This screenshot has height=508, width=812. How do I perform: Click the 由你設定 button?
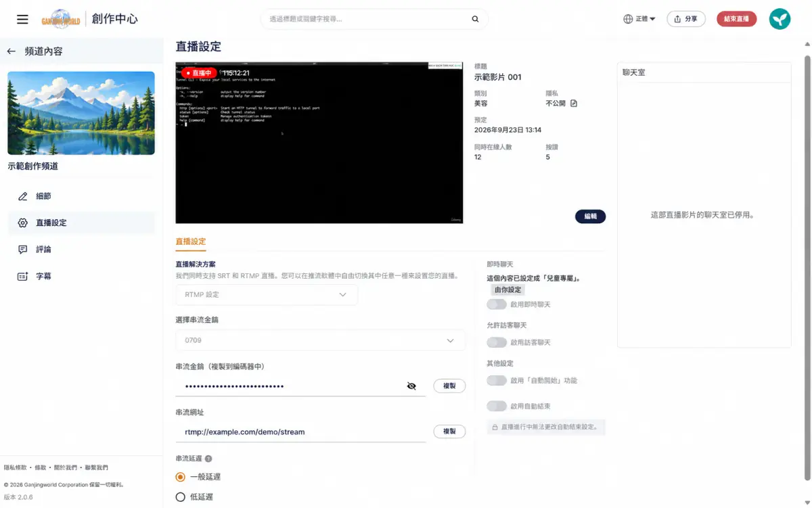click(x=508, y=290)
